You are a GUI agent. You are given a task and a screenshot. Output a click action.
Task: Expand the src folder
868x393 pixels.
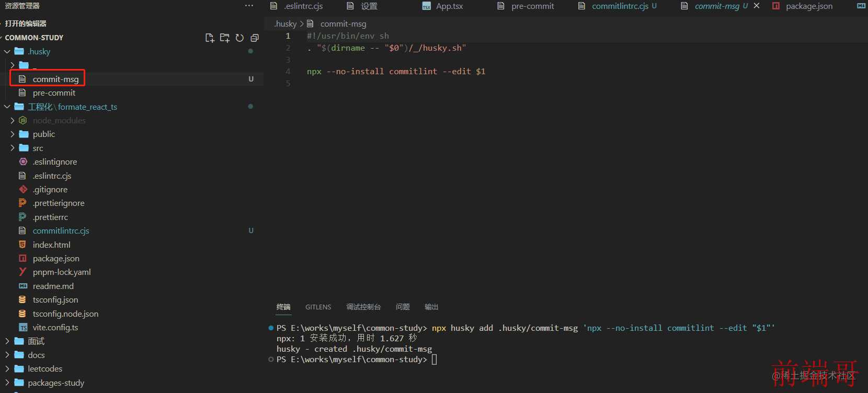tap(13, 148)
